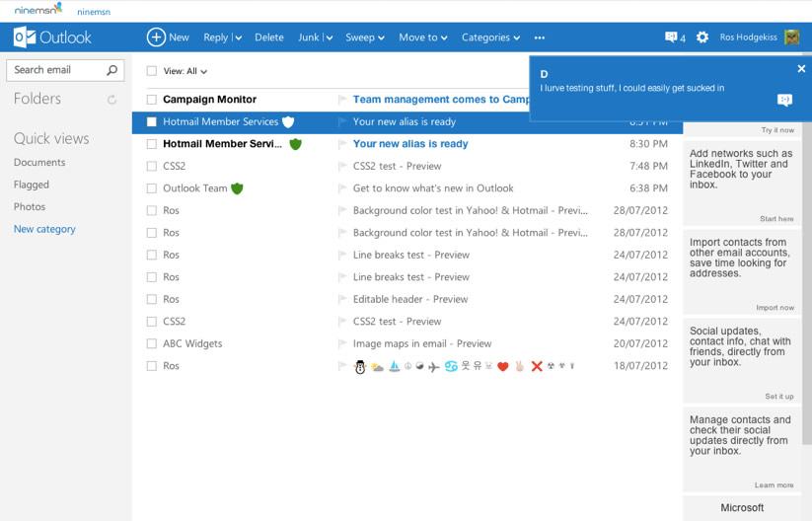Viewport: 812px width, 521px height.
Task: Click the search magnifier icon
Action: pos(111,70)
